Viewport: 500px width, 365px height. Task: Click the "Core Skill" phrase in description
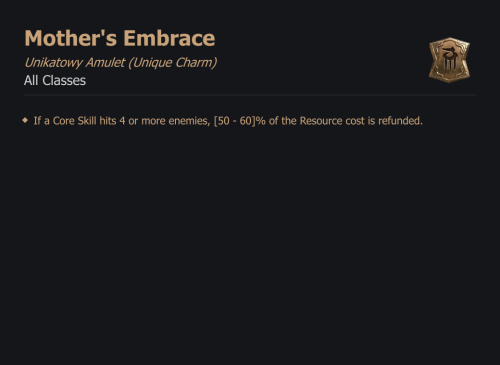pos(74,121)
